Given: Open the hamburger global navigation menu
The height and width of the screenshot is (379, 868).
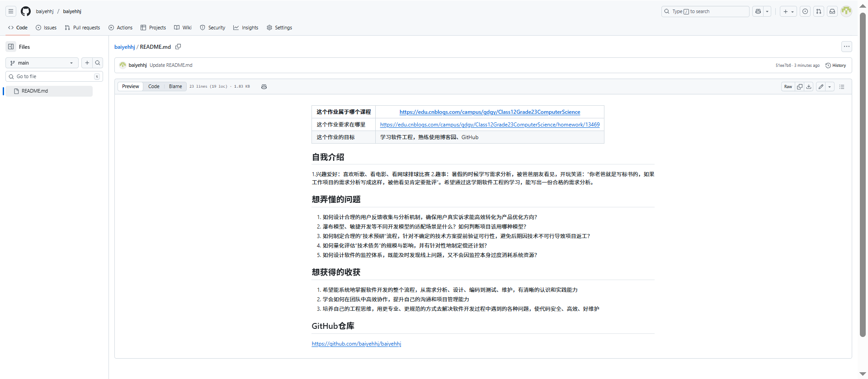Looking at the screenshot, I should tap(11, 11).
